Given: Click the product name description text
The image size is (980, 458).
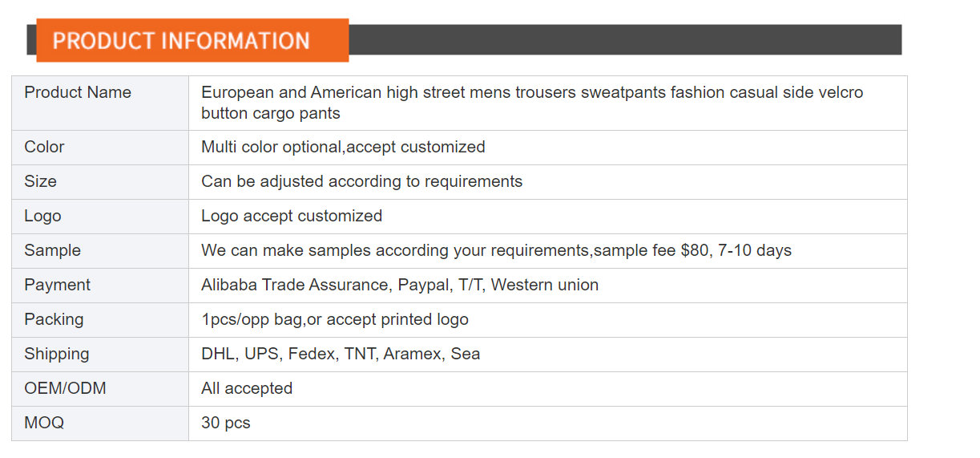Looking at the screenshot, I should tap(532, 103).
